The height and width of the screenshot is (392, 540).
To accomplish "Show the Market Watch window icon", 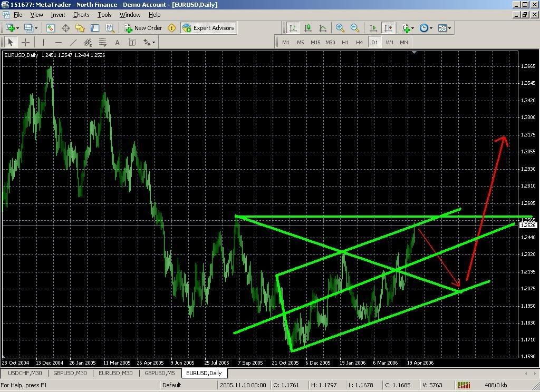I will (51, 28).
